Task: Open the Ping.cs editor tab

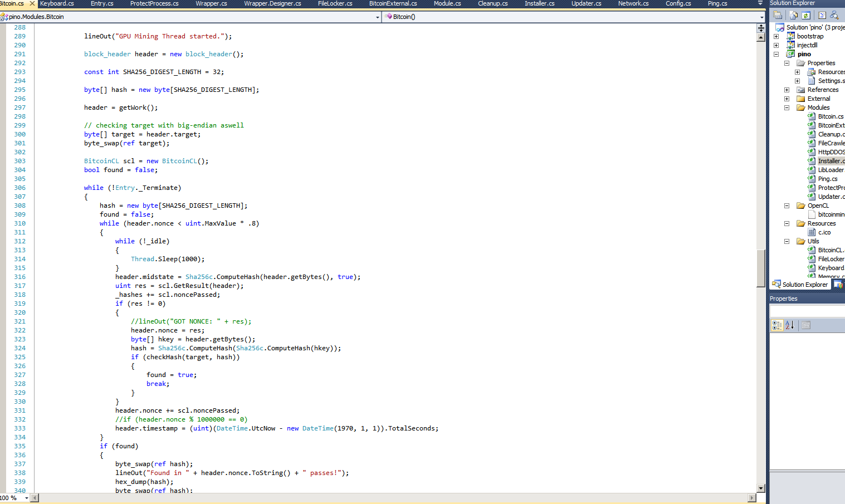Action: (717, 3)
